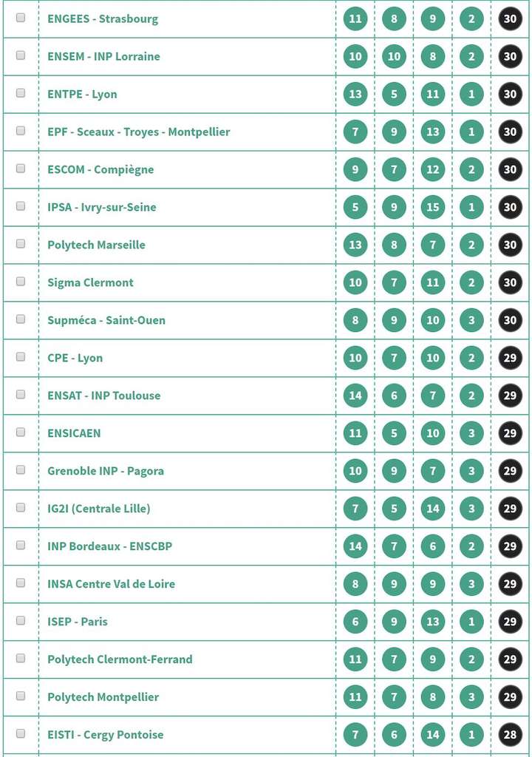
Task: Click the green 15 circle in IPSA row
Action: (x=433, y=207)
